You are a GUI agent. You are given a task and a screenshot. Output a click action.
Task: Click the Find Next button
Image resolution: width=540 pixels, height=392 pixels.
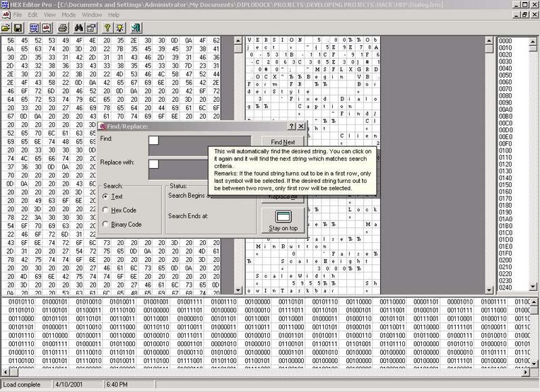(x=283, y=142)
